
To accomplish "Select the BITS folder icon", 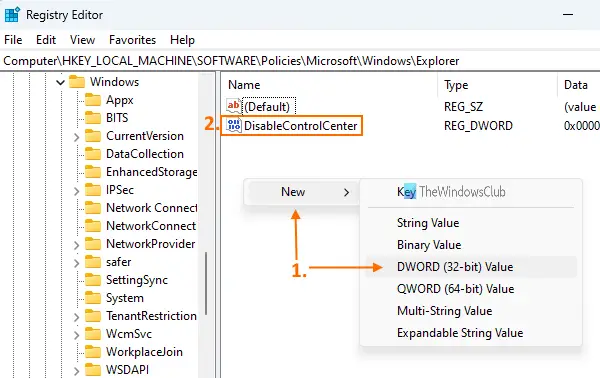I will 93,118.
